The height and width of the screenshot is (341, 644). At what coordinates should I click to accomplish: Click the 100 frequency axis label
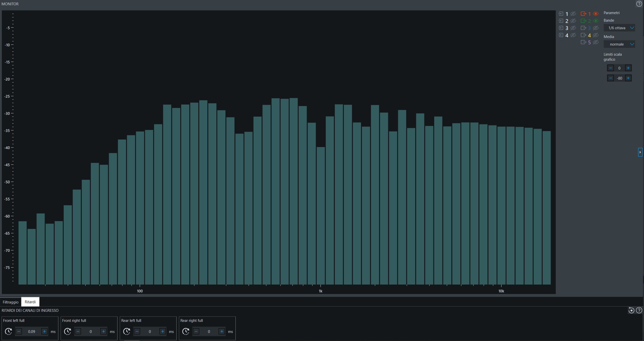click(140, 291)
